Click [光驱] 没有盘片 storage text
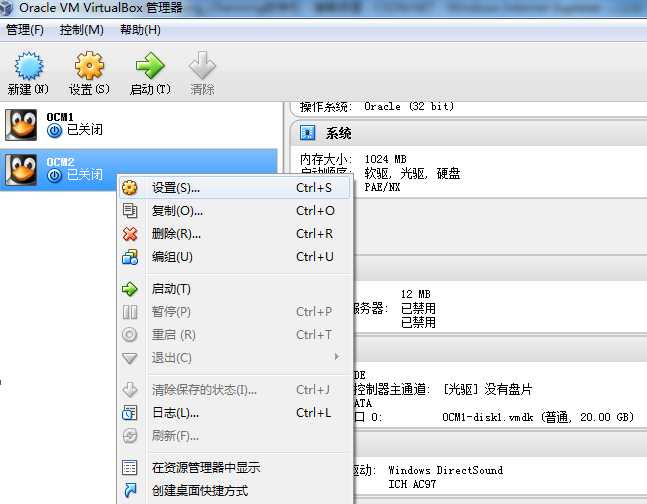The width and height of the screenshot is (647, 504). tap(487, 389)
